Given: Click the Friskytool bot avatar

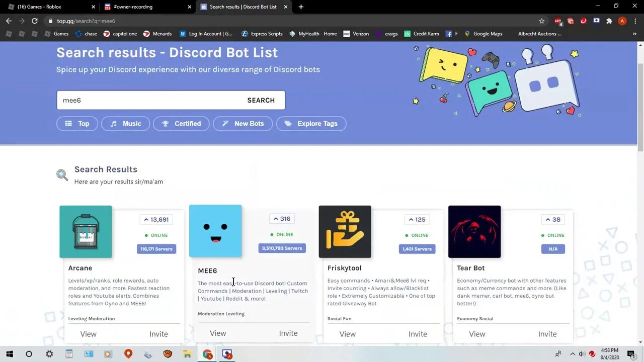Looking at the screenshot, I should tap(345, 232).
